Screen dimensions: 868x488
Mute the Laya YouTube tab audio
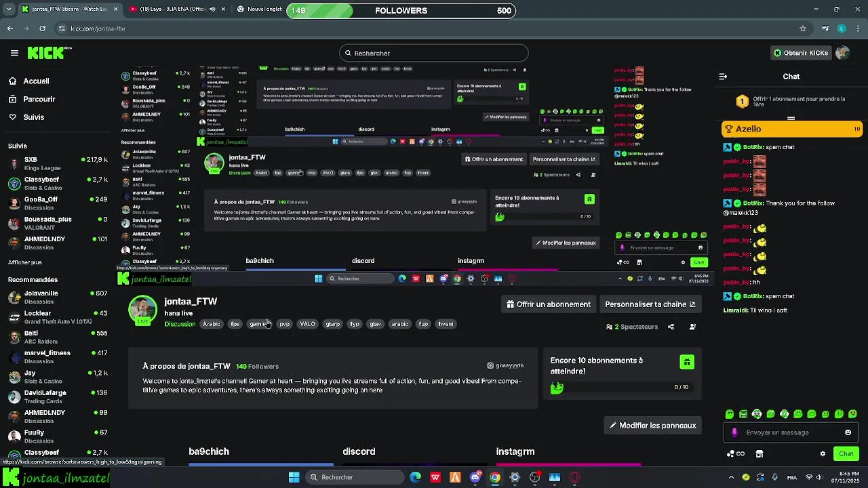pos(213,9)
